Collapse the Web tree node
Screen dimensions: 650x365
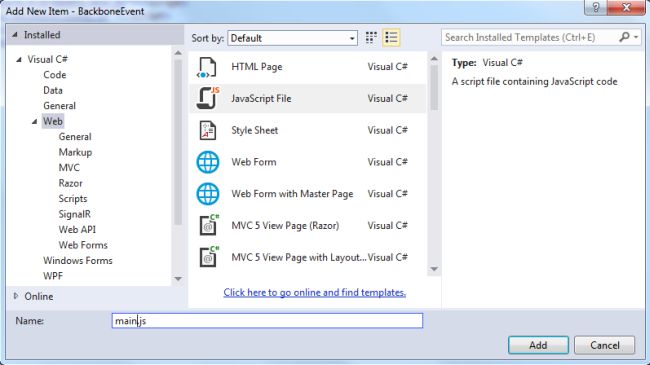pos(34,122)
